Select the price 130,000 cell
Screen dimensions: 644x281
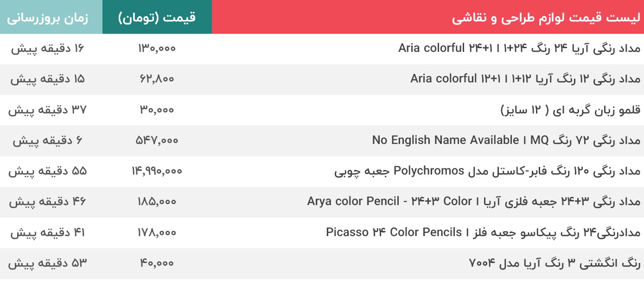[x=157, y=48]
